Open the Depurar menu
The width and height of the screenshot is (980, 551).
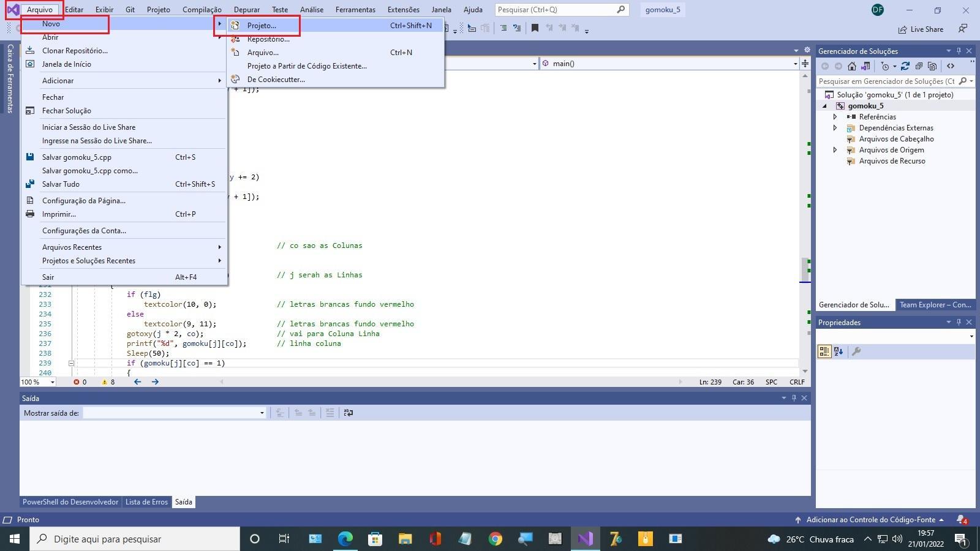247,10
